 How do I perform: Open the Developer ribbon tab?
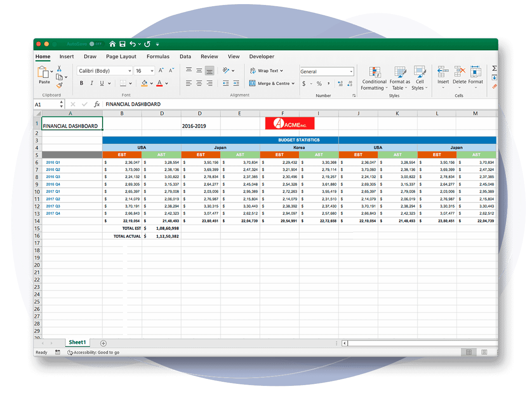(x=261, y=57)
